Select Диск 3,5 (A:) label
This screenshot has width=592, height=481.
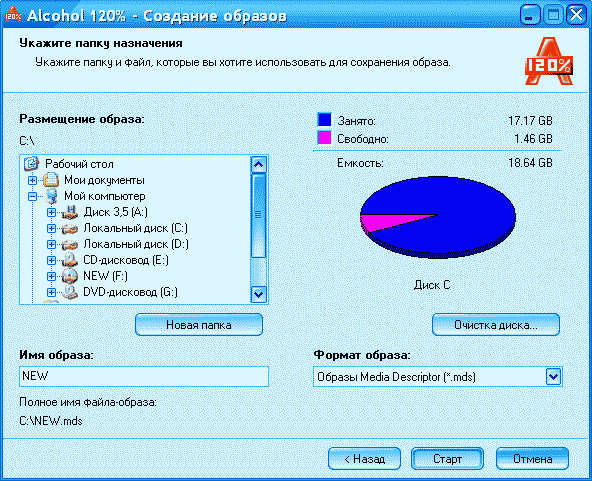pos(116,212)
